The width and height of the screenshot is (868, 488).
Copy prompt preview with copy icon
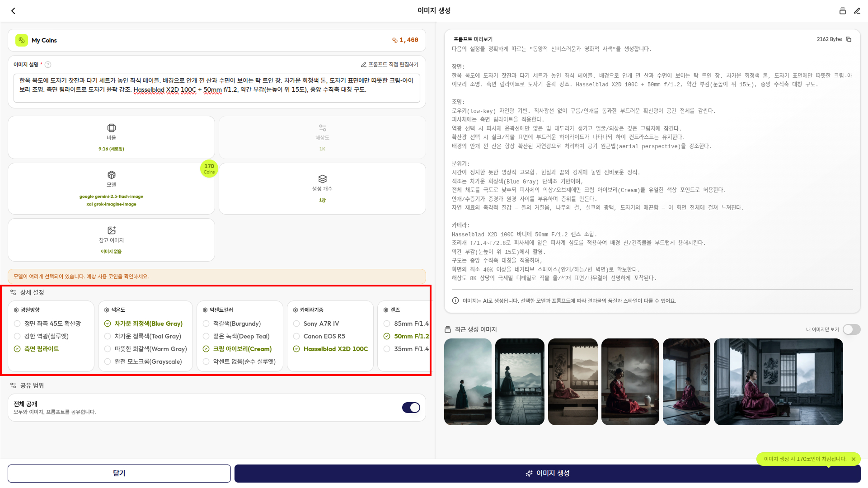click(x=849, y=39)
